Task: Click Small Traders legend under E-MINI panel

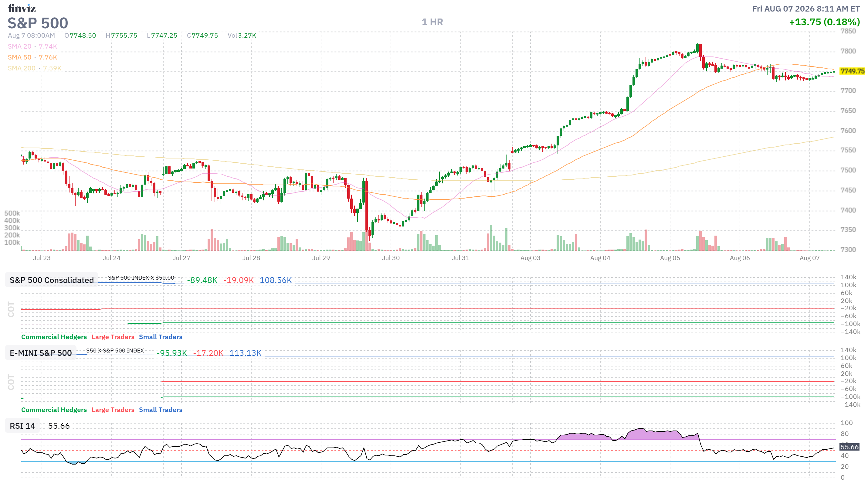Action: click(161, 410)
